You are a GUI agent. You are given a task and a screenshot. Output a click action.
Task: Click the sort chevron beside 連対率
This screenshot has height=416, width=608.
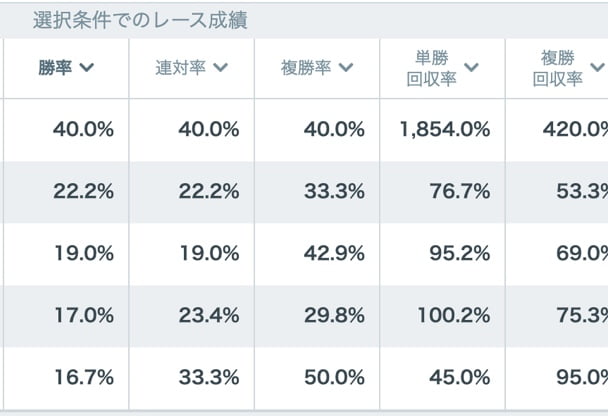point(220,68)
